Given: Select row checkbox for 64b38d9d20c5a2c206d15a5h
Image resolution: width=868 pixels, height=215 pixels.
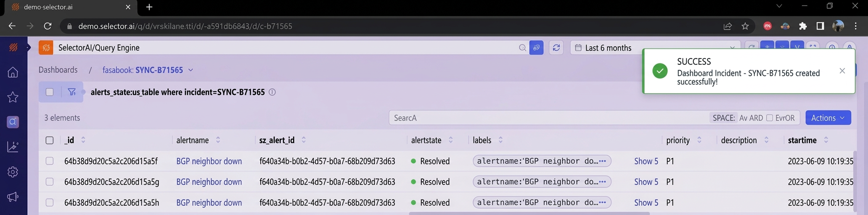Looking at the screenshot, I should tap(50, 202).
